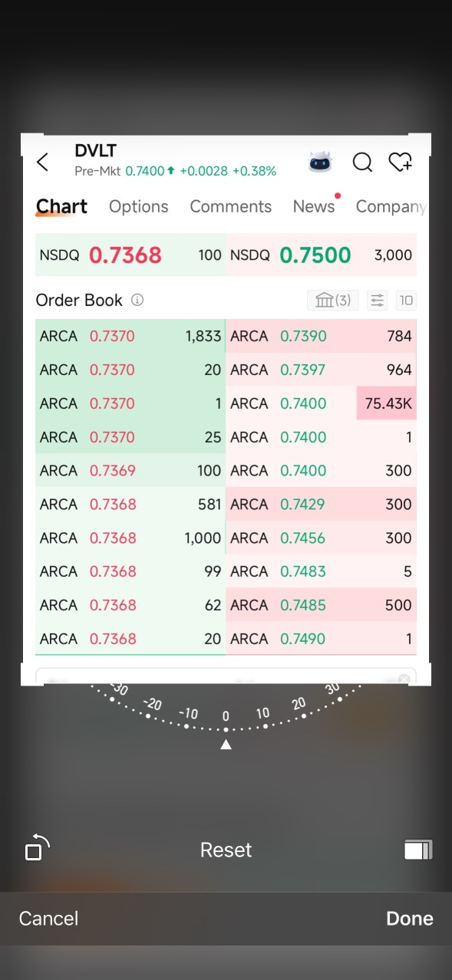
Task: Open the Company tab
Action: click(391, 206)
